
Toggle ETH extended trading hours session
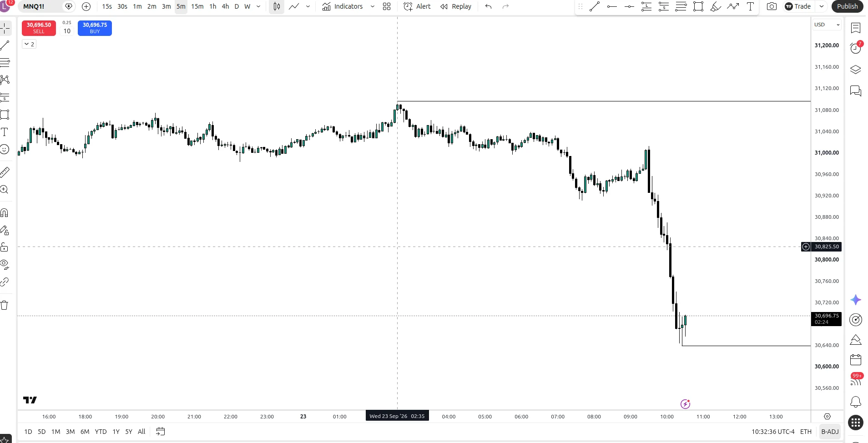pos(806,432)
